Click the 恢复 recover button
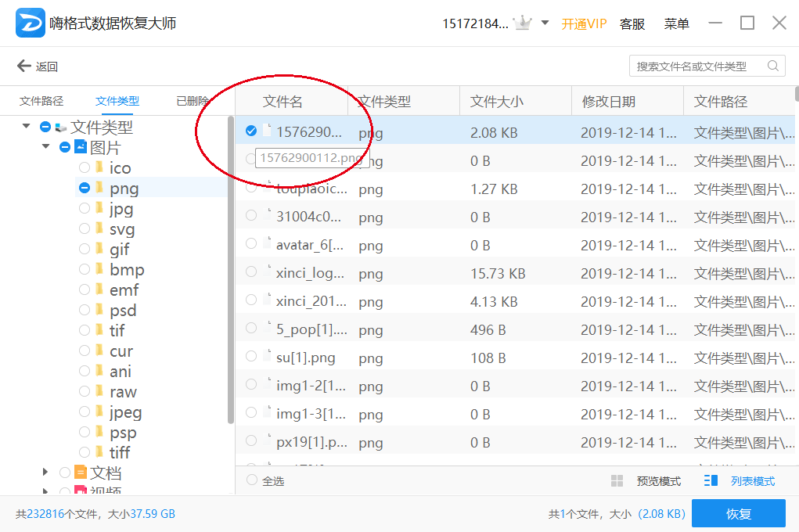The width and height of the screenshot is (799, 532). click(x=739, y=514)
